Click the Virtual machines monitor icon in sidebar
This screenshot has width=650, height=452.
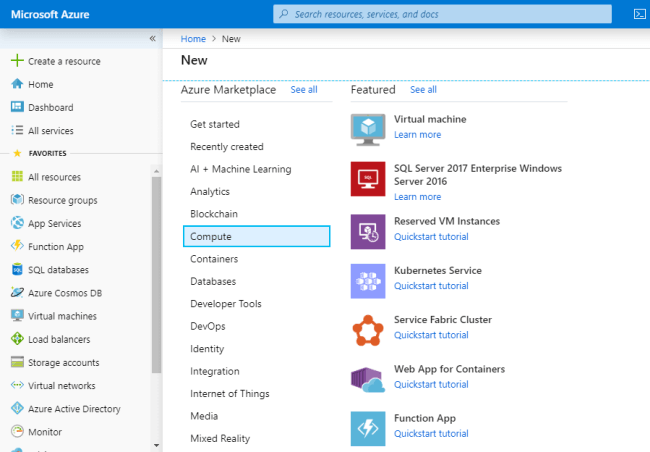(17, 316)
